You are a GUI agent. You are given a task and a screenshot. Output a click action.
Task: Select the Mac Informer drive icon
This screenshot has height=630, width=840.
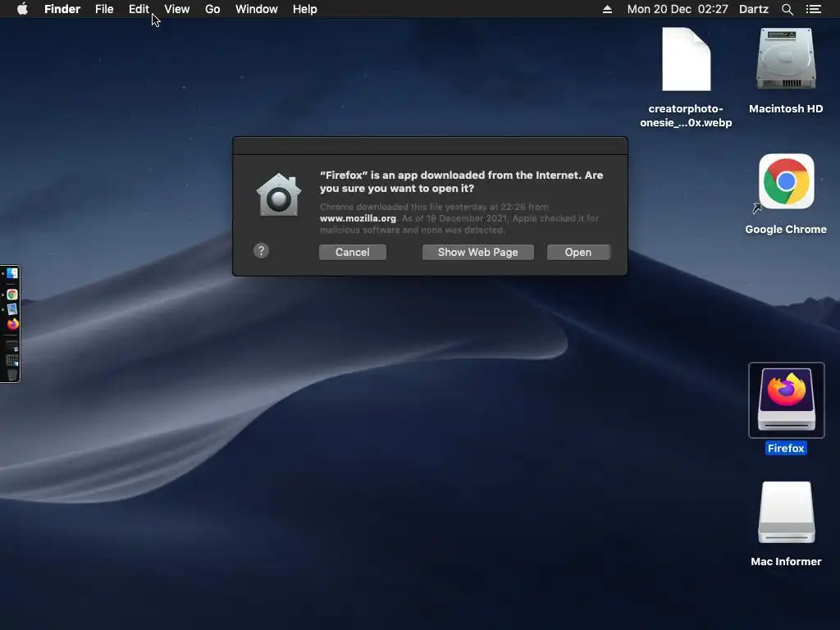point(787,512)
